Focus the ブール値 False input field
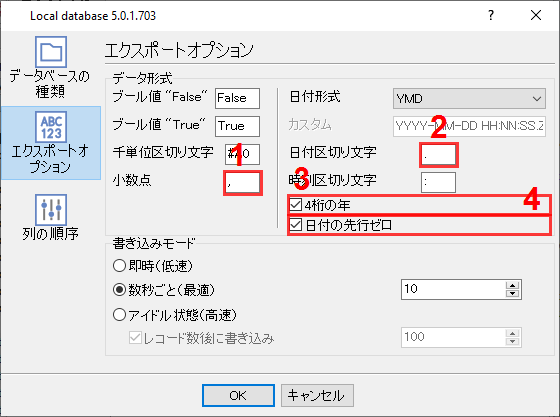 pos(237,98)
